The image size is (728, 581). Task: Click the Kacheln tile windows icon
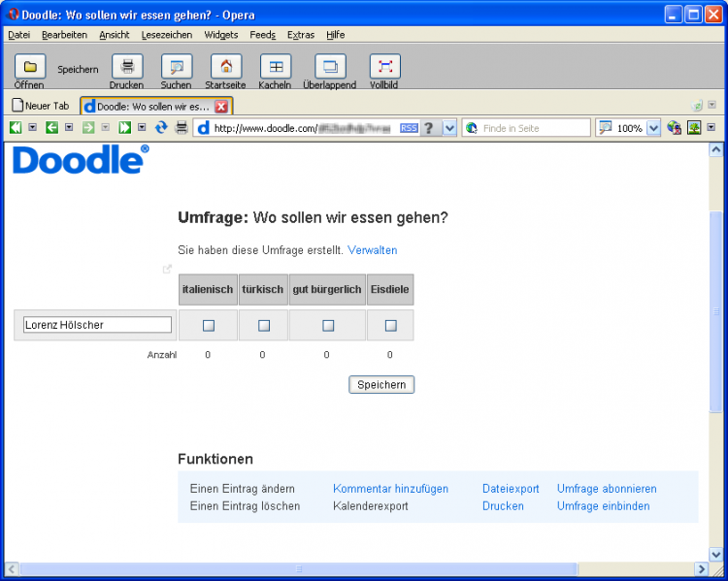[x=276, y=66]
